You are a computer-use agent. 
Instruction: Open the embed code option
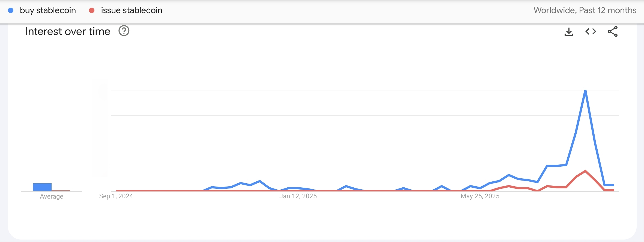pos(591,32)
